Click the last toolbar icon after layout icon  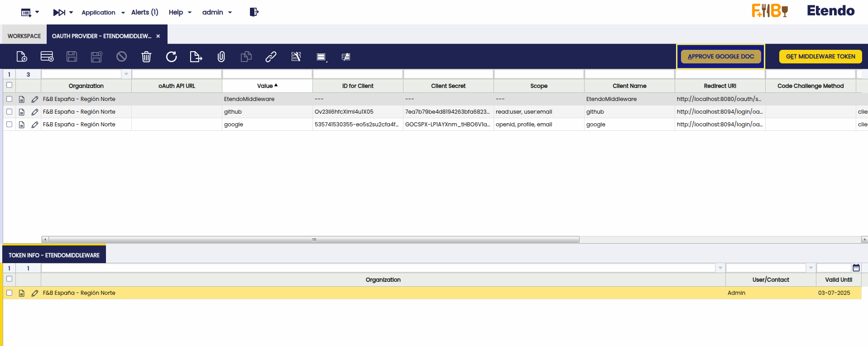346,57
